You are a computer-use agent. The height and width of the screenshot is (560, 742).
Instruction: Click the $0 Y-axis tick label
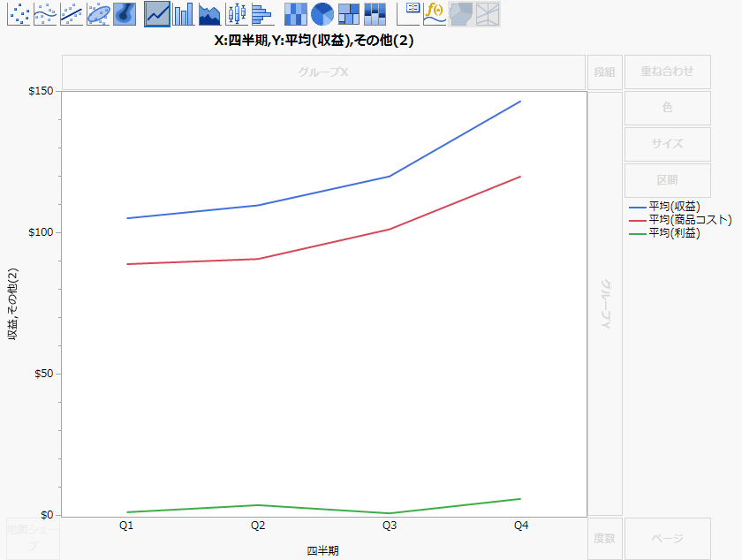point(47,515)
